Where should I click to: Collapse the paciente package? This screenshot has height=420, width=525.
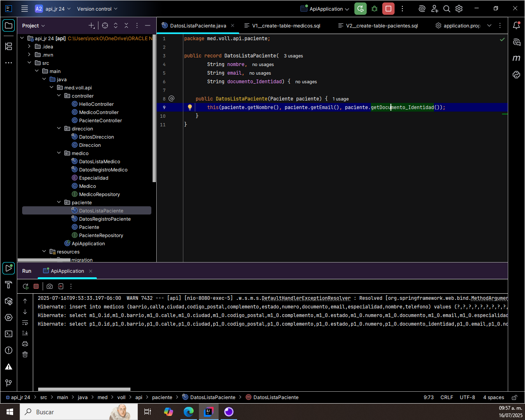(x=59, y=202)
